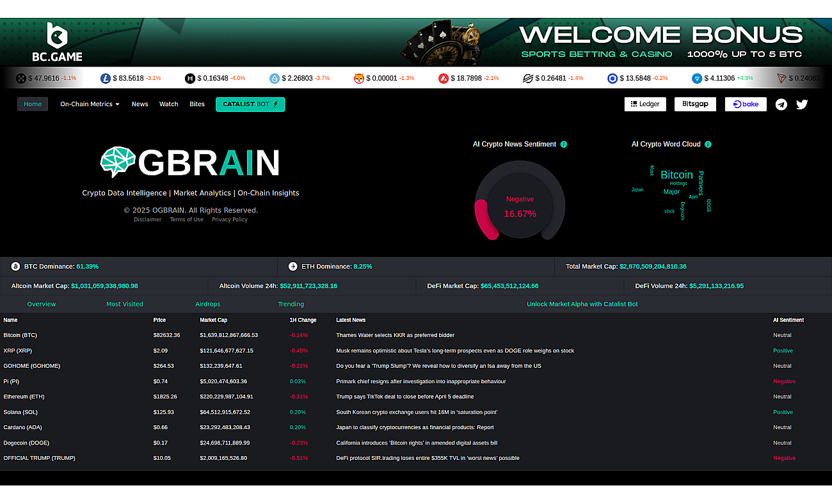The width and height of the screenshot is (832, 504).
Task: Open the California 'Bitcoin rights' bill headline
Action: [x=417, y=443]
